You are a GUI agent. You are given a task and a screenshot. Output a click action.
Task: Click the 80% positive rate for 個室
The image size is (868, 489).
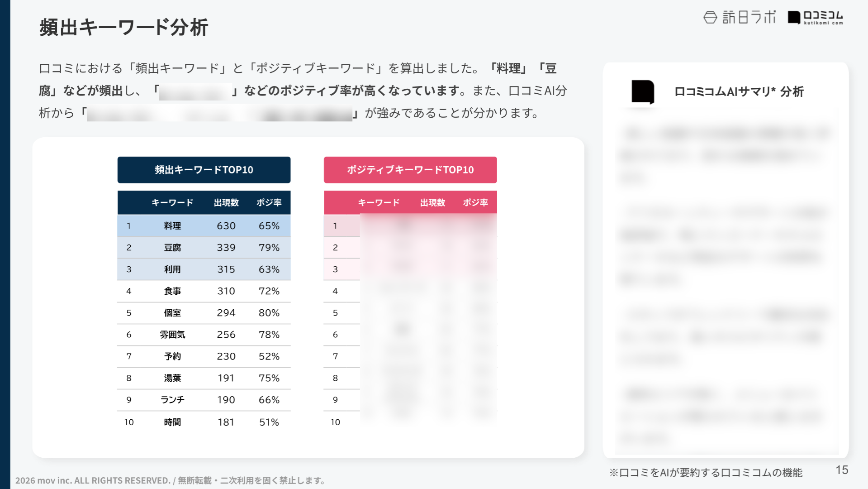pos(269,313)
